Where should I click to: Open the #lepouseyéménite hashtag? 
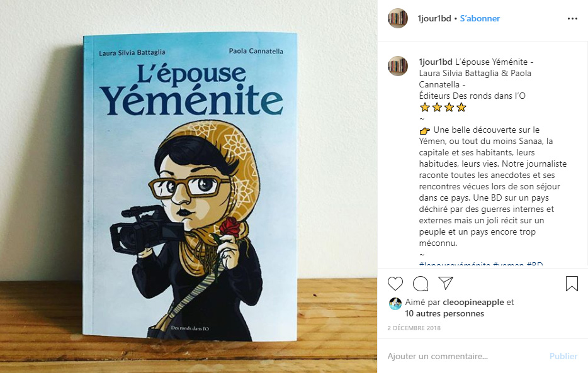point(455,264)
